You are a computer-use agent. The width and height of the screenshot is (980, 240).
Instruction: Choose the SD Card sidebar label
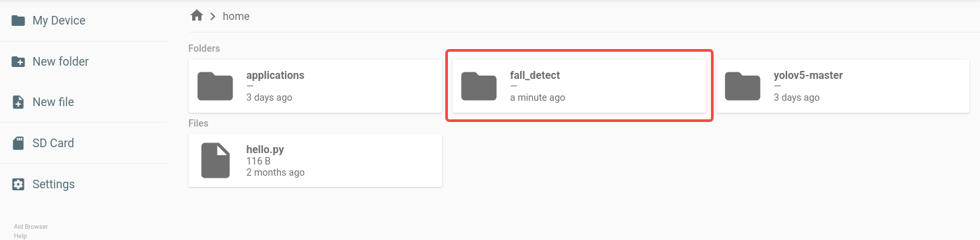[x=53, y=143]
